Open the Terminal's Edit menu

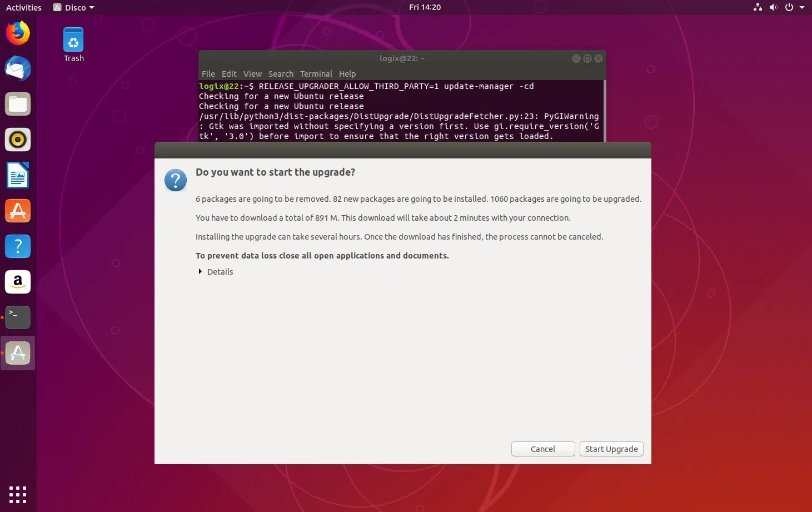228,73
